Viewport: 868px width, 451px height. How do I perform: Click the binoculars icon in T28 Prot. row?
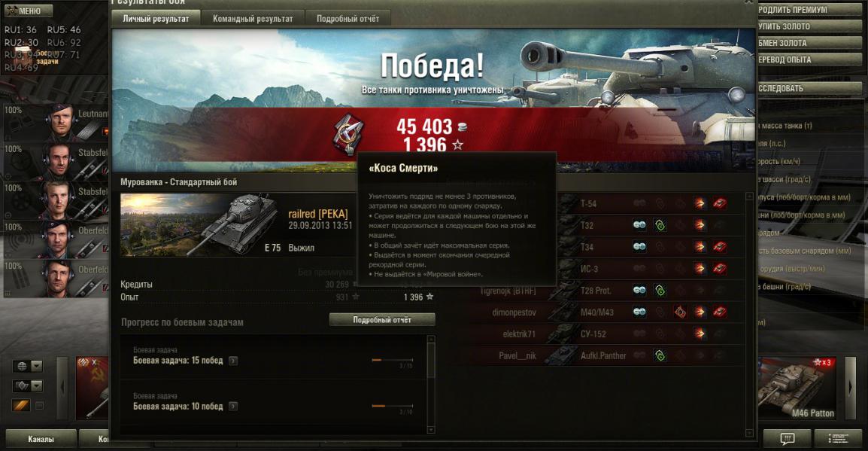(x=639, y=291)
